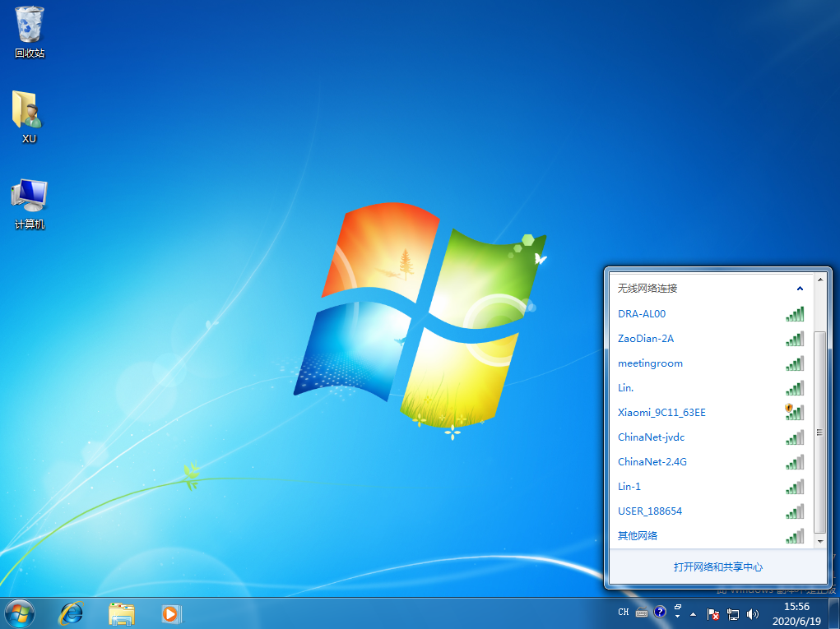Open the Windows Start menu orb

20,613
